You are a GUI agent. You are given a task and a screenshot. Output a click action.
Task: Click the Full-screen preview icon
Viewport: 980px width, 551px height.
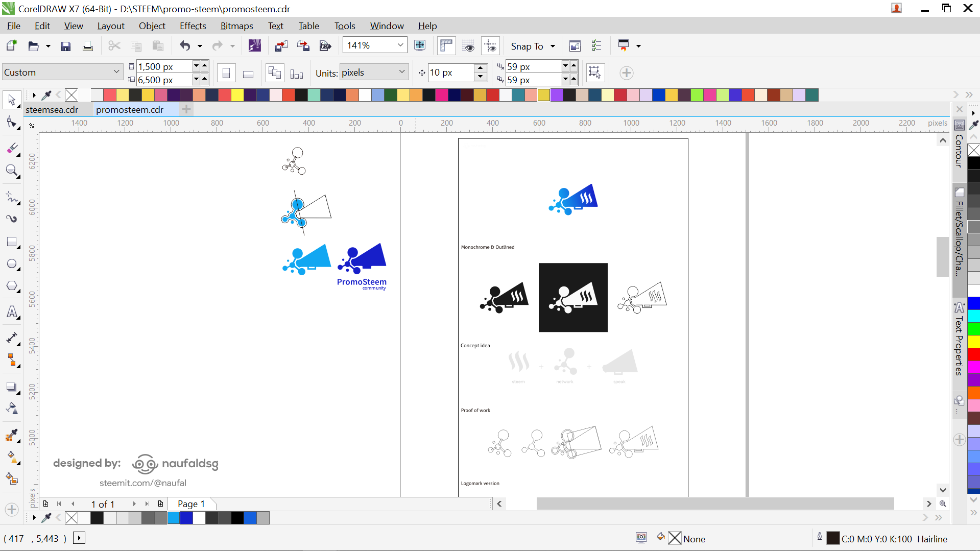420,46
